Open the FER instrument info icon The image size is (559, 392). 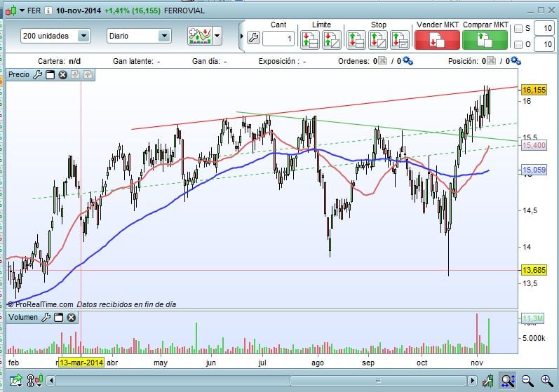pos(48,11)
